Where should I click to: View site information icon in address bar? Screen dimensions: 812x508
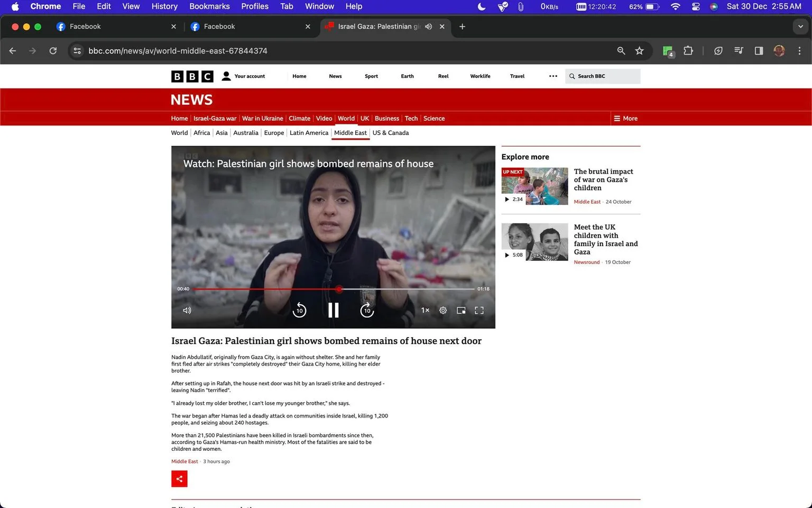(77, 51)
